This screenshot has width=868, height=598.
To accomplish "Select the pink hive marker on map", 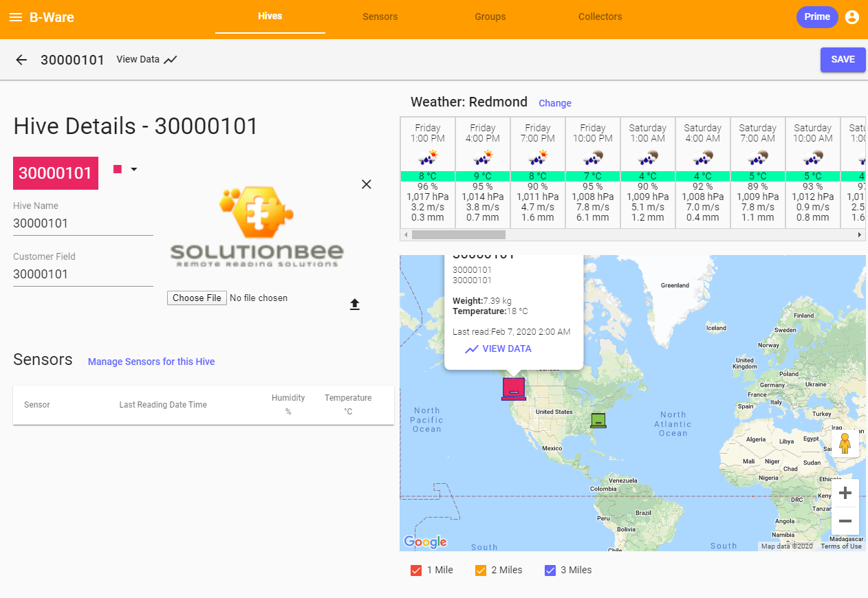I will pos(514,388).
